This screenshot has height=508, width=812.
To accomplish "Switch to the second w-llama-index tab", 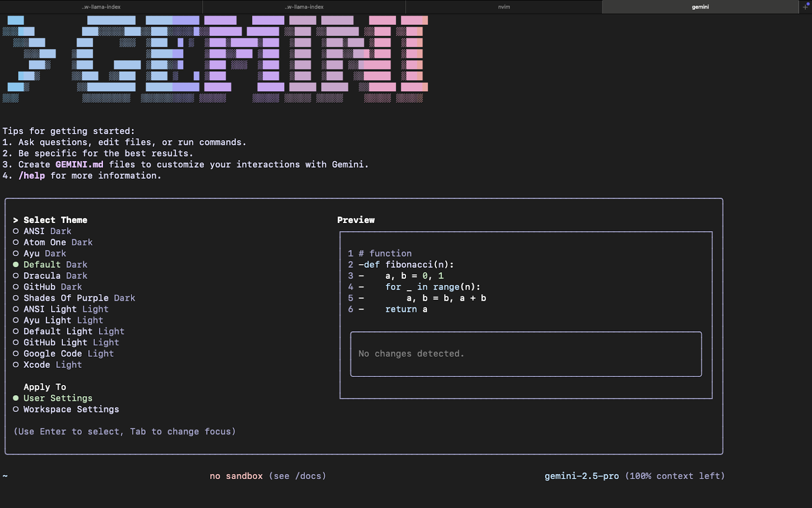I will [304, 7].
